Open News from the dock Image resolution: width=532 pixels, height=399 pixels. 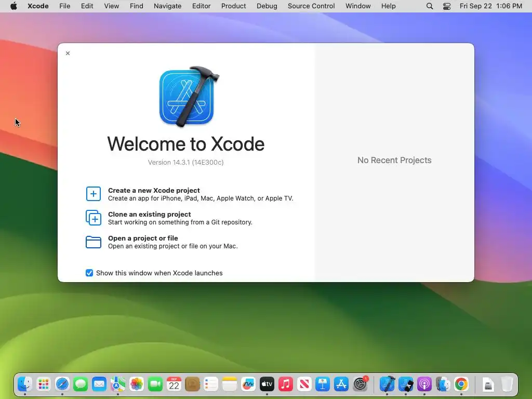click(304, 384)
